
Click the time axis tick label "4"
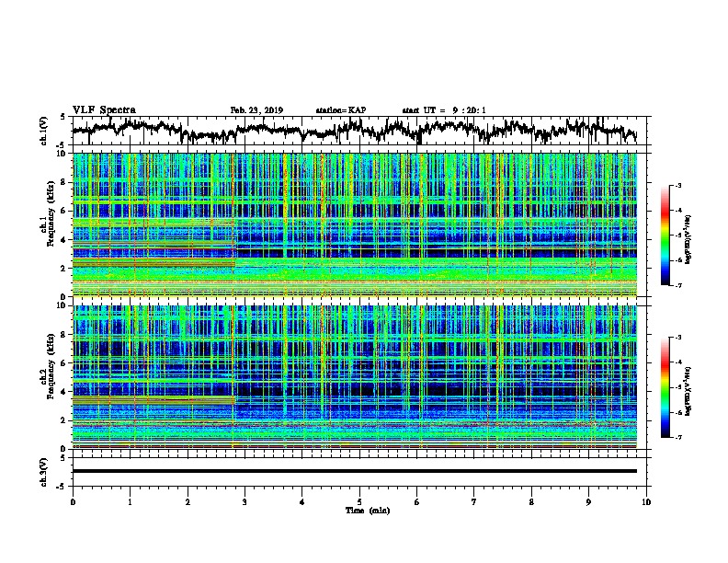coord(302,502)
